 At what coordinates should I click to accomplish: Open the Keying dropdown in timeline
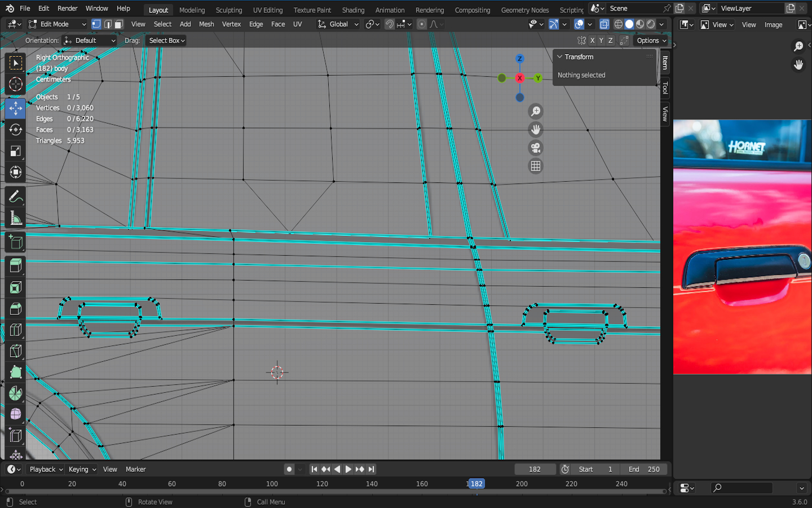click(x=82, y=469)
